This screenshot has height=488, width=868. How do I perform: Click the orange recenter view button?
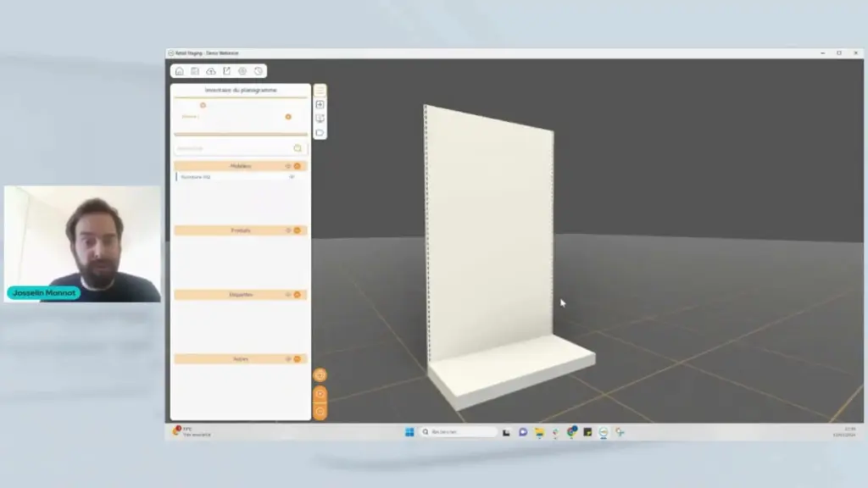(x=320, y=375)
